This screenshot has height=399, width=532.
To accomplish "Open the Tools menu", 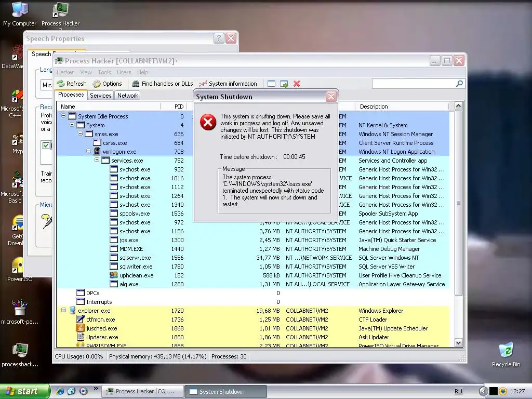I will pos(104,72).
